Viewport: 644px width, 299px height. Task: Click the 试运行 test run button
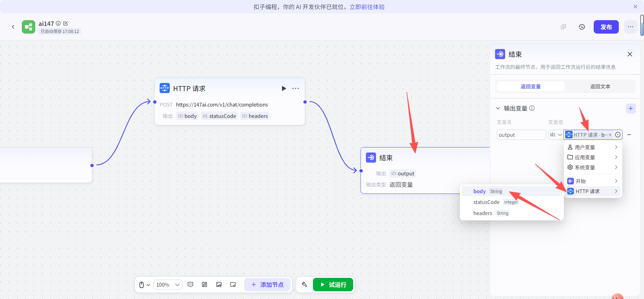pos(333,285)
